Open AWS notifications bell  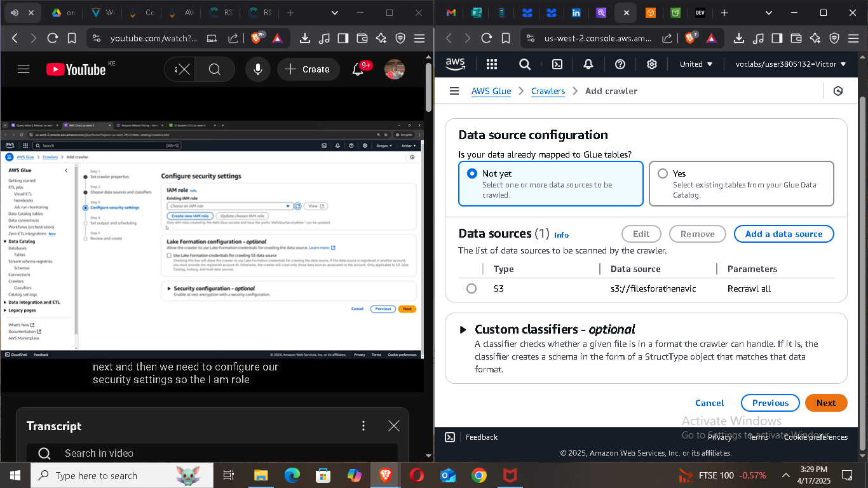[x=588, y=64]
